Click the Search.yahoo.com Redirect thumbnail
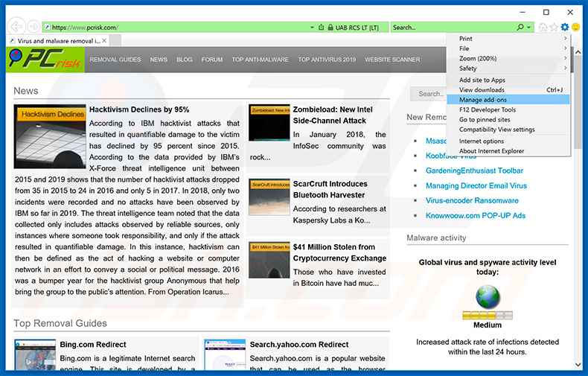 point(225,355)
